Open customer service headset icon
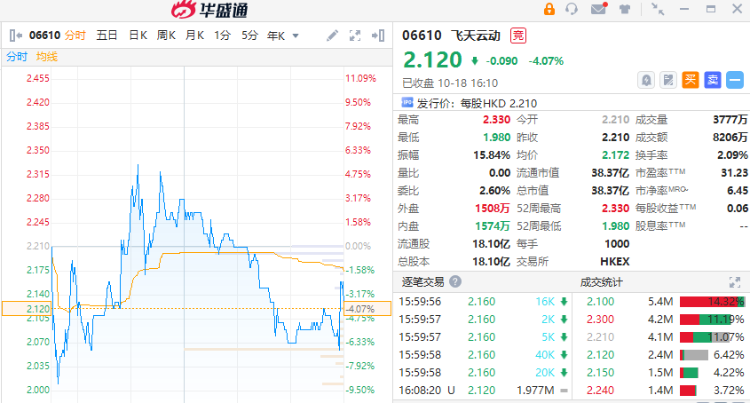Image resolution: width=750 pixels, height=403 pixels. (571, 9)
